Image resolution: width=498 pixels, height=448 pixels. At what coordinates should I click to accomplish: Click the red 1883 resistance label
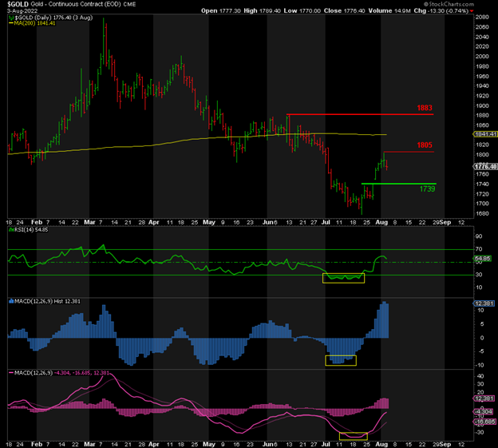click(x=424, y=108)
